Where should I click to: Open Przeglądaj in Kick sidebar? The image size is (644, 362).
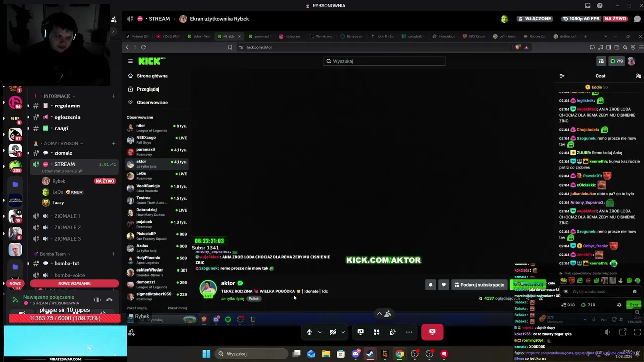click(148, 89)
